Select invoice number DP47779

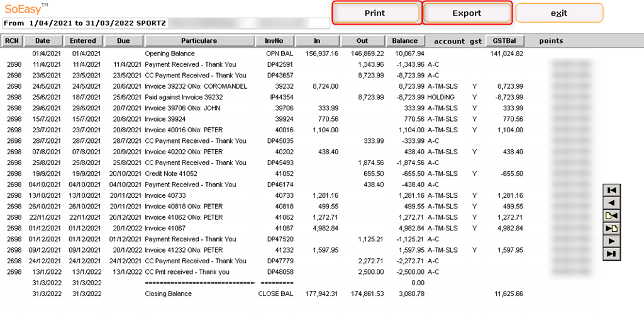pos(280,261)
